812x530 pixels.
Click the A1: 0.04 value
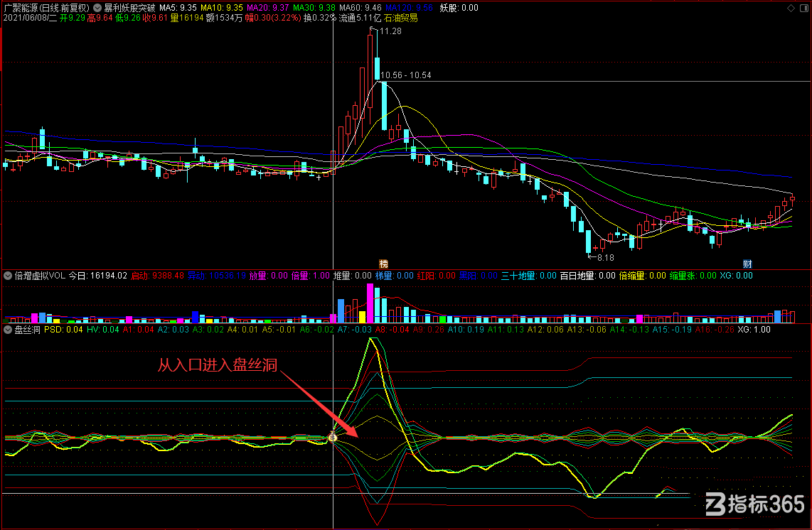[138, 330]
